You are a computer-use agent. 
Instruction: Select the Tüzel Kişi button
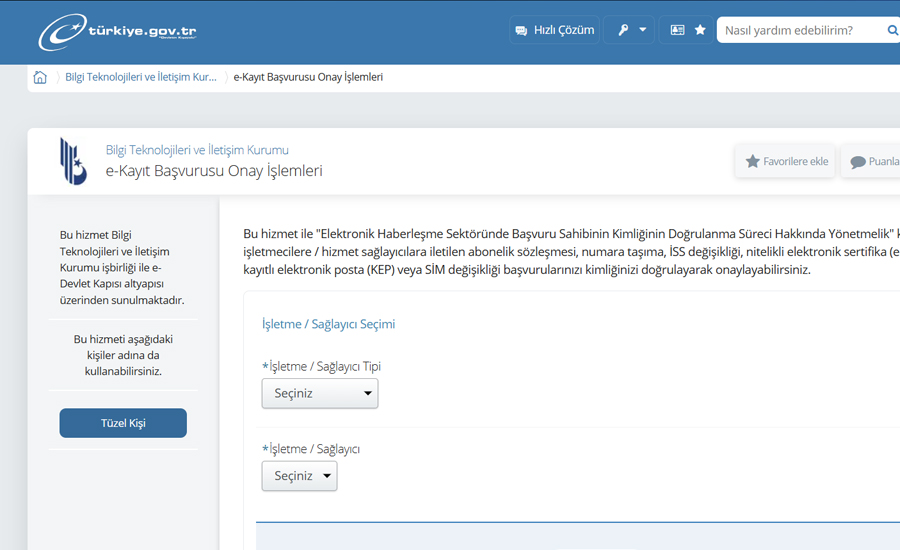pos(123,423)
